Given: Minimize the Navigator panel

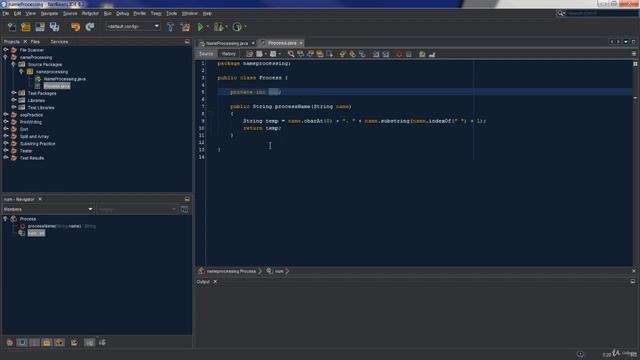Looking at the screenshot, I should point(187,199).
